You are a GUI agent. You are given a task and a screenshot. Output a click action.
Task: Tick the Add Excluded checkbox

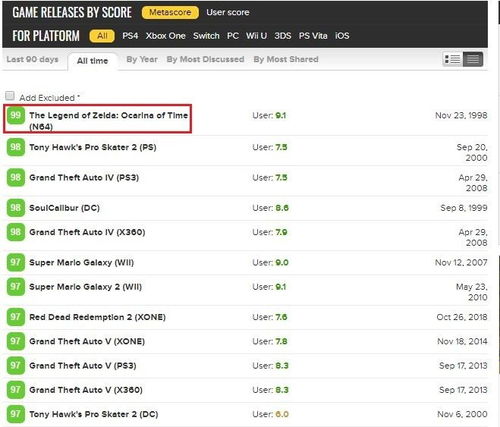point(10,96)
